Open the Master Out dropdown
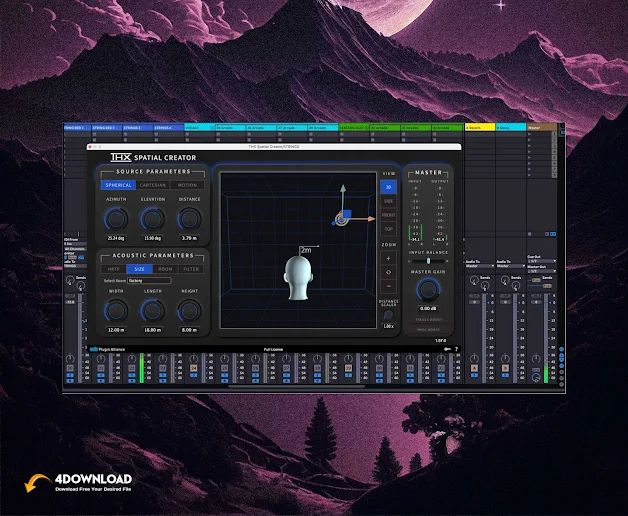This screenshot has width=628, height=516. tap(541, 271)
